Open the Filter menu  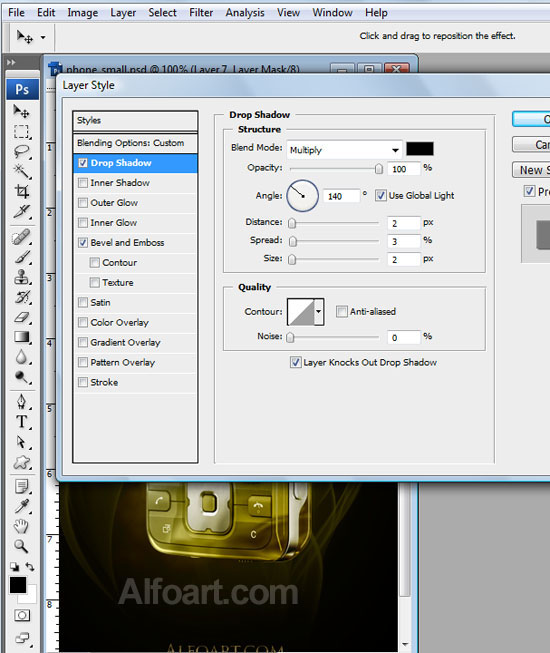tap(201, 13)
